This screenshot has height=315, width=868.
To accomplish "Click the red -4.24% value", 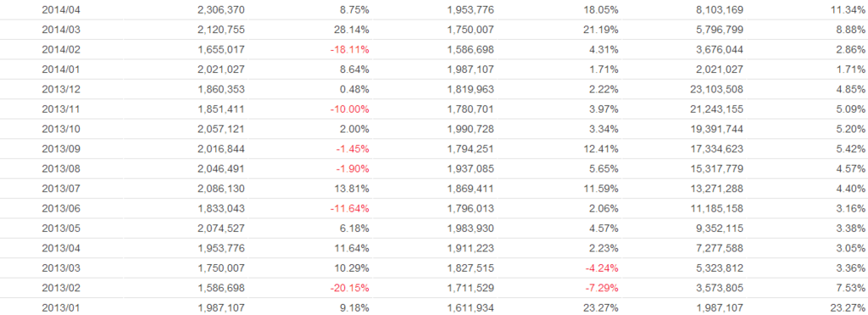I will pos(602,268).
